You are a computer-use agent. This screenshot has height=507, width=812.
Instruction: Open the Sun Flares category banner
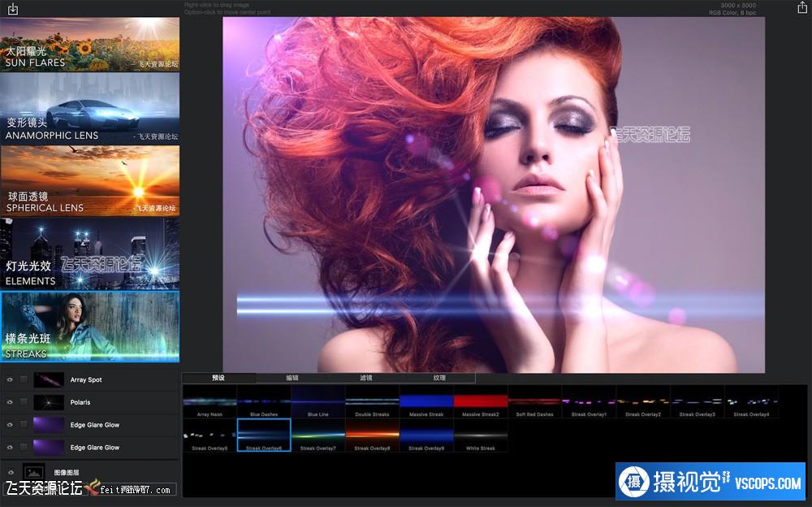(x=89, y=44)
